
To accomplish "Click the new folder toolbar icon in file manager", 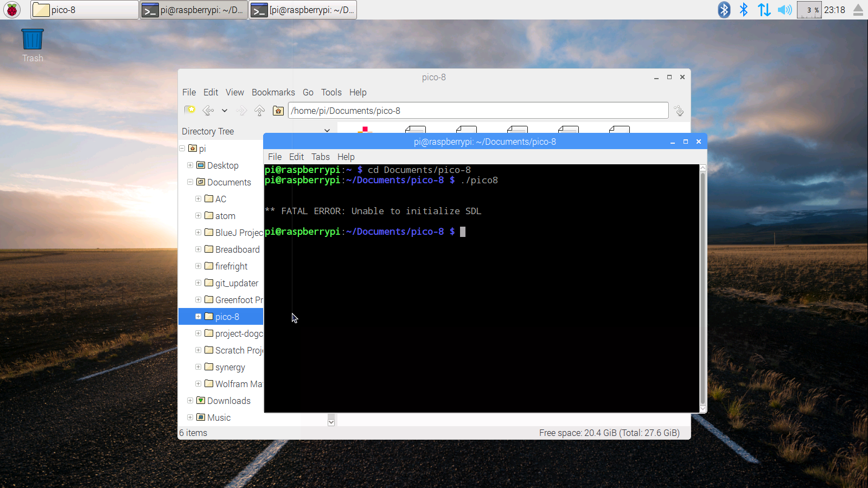I will [x=189, y=111].
